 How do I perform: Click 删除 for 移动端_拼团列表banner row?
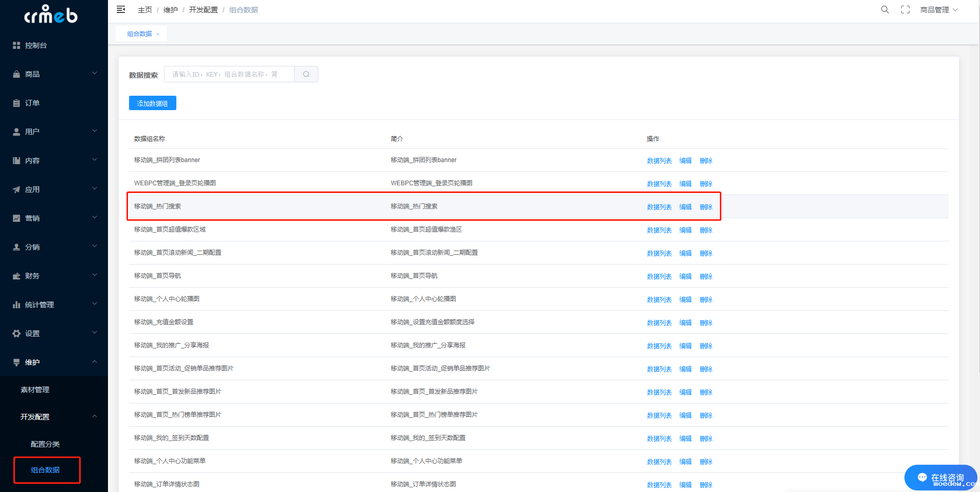pyautogui.click(x=705, y=161)
